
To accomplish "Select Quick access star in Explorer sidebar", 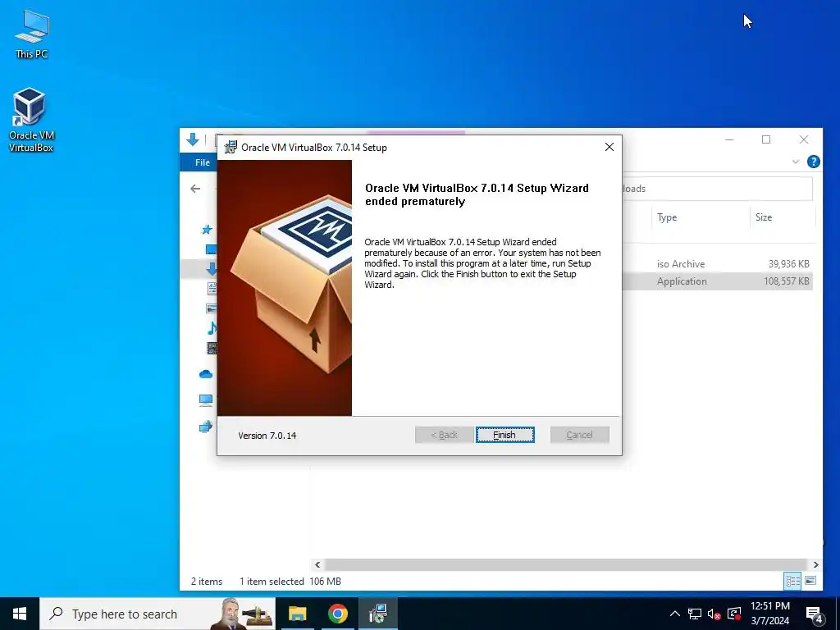I will 206,230.
